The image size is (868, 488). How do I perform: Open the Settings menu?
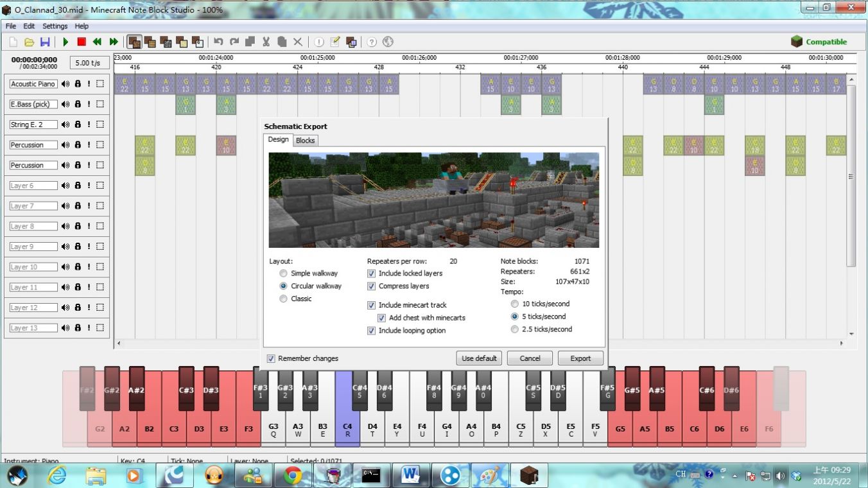tap(55, 26)
